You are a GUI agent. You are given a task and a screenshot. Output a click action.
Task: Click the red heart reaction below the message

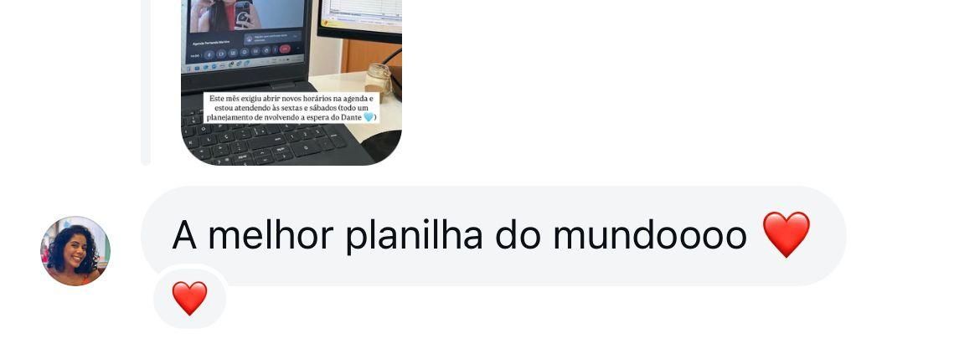(189, 298)
